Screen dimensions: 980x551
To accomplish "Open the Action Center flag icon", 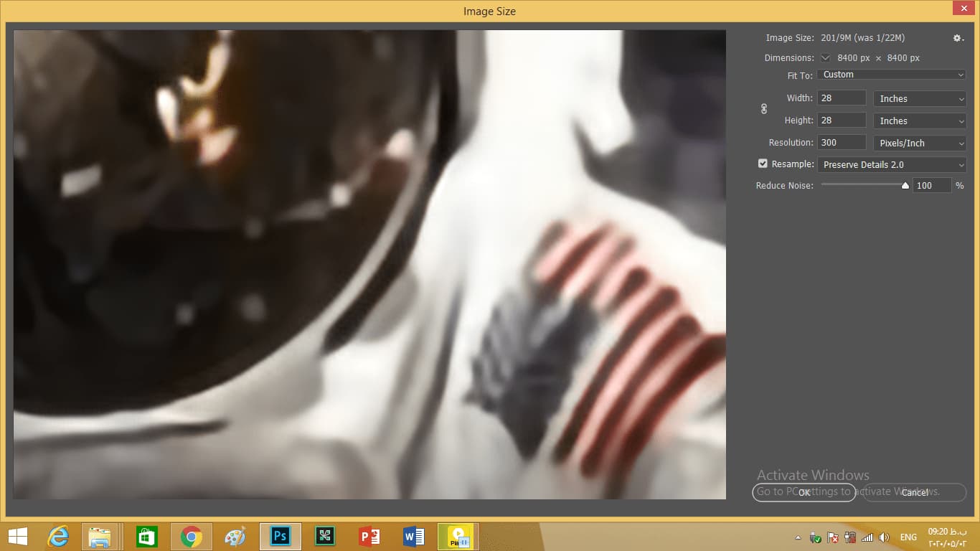I will [x=833, y=537].
